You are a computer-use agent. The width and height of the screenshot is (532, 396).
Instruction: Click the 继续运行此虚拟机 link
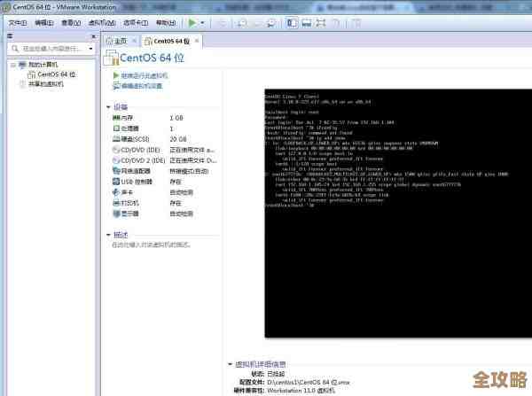(x=145, y=75)
